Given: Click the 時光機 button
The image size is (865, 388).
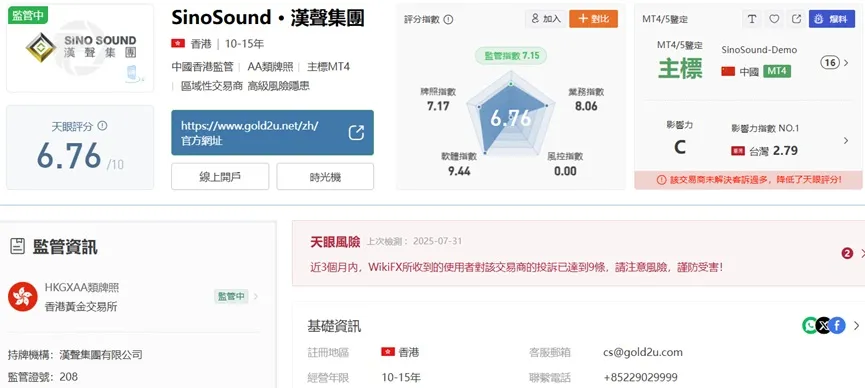Looking at the screenshot, I should [325, 177].
